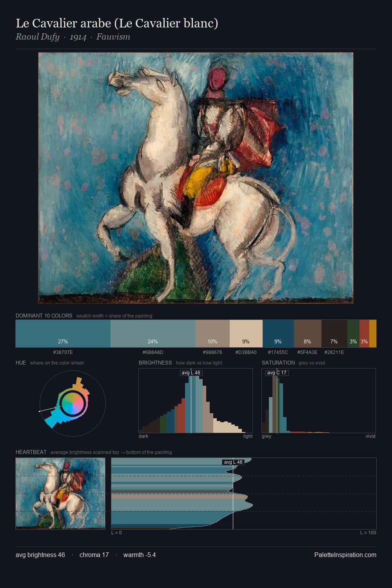Click hex code text #38707E
The image size is (392, 588).
(x=63, y=352)
